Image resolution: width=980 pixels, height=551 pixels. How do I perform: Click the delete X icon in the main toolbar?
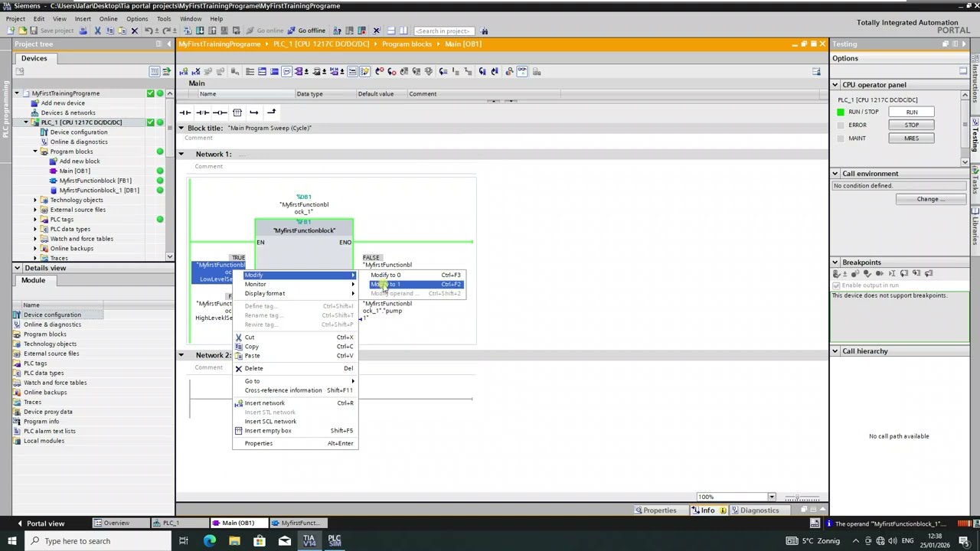click(135, 31)
